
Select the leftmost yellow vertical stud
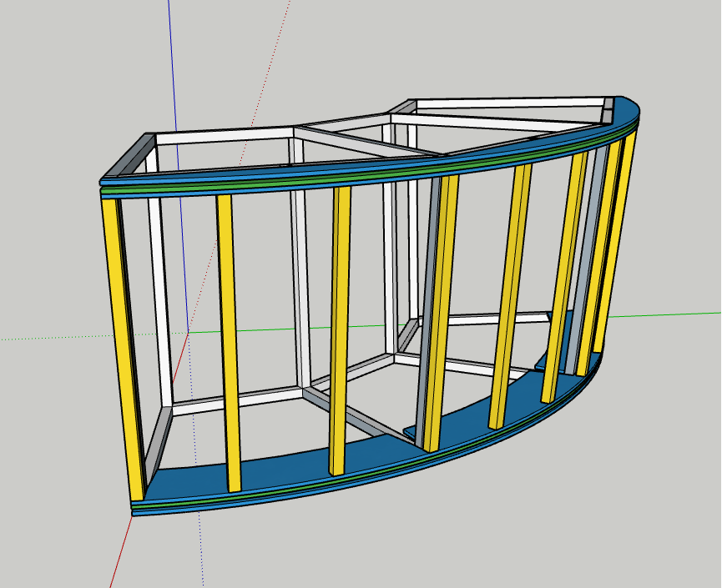point(124,349)
